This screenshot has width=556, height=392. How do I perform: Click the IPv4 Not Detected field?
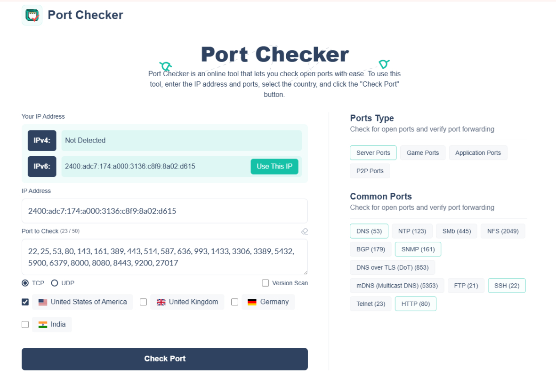(182, 140)
